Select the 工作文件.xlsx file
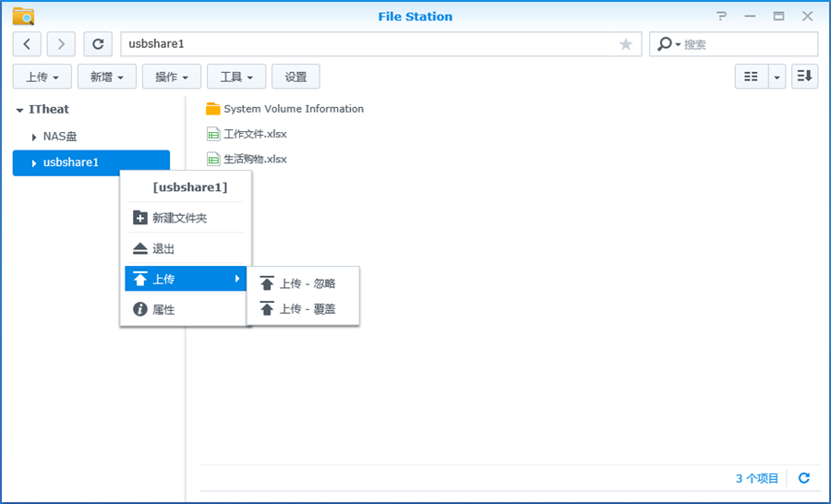 (255, 134)
